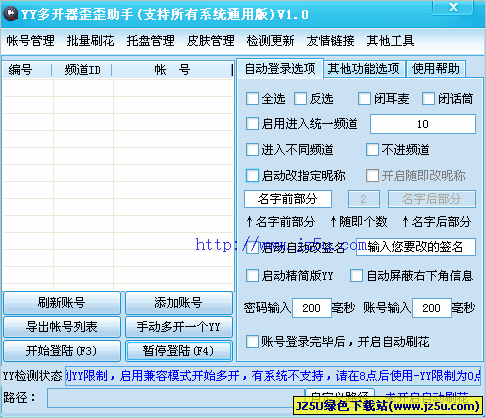Click the 输入您要改的签名 field
Image resolution: width=486 pixels, height=418 pixels.
[416, 247]
